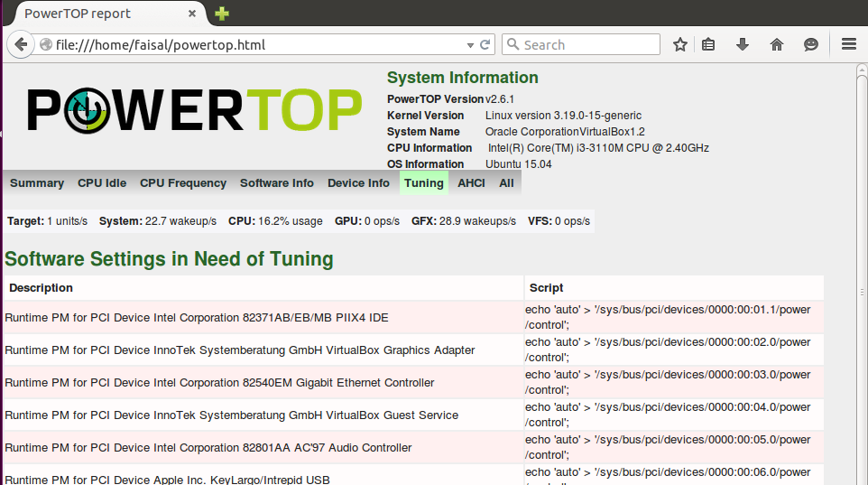
Task: Open a new tab with the plus icon
Action: point(222,14)
